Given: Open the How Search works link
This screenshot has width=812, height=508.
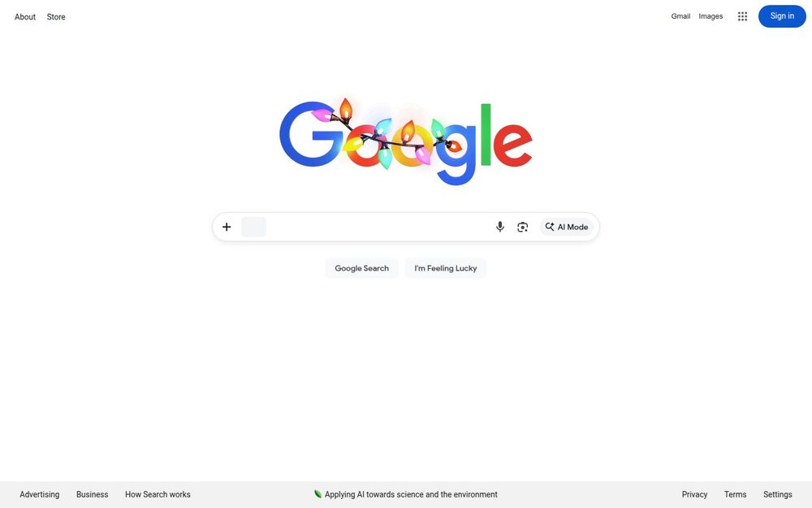Looking at the screenshot, I should [x=158, y=494].
